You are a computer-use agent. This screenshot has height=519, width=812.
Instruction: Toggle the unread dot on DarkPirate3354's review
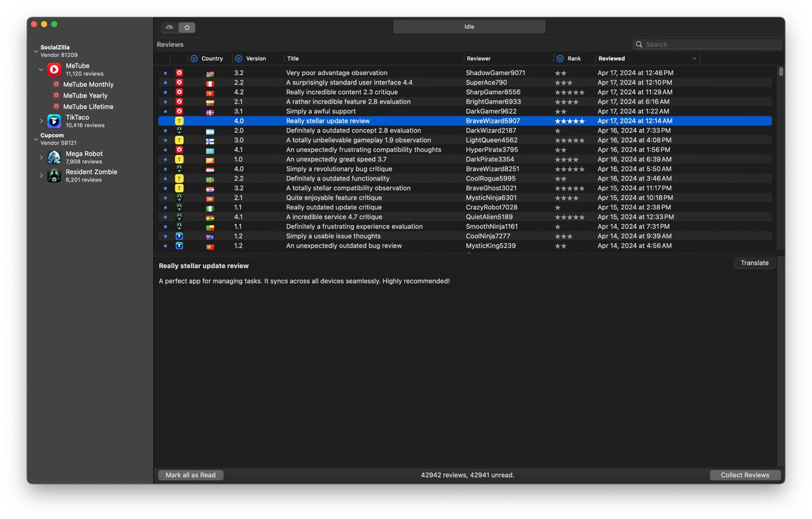point(165,160)
